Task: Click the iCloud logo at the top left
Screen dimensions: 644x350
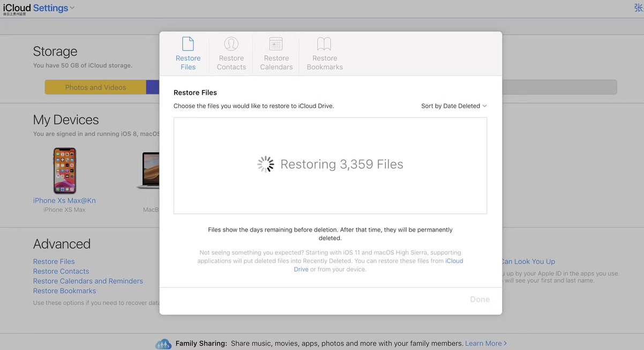Action: (17, 8)
